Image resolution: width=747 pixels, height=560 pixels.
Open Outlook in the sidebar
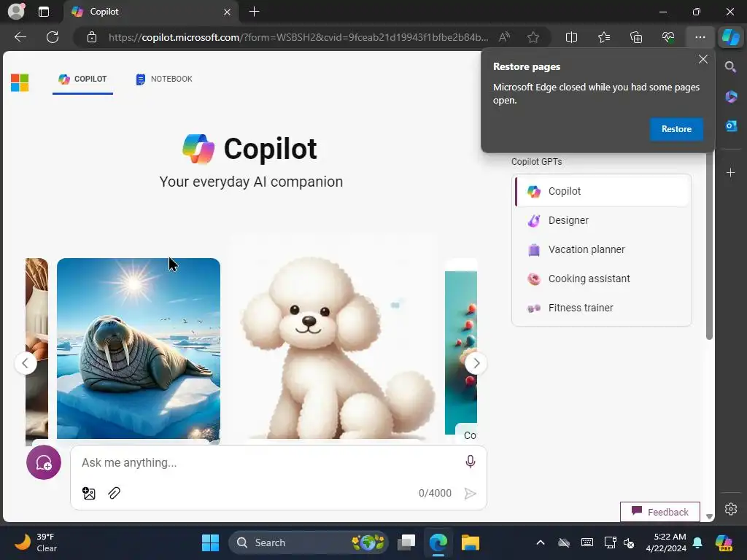731,125
